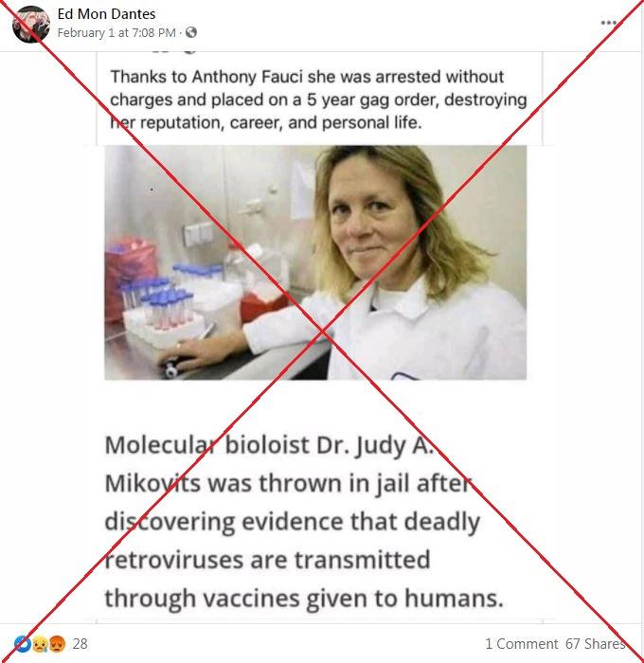Open the February 1 at 7:08 PM timestamp

[x=116, y=33]
